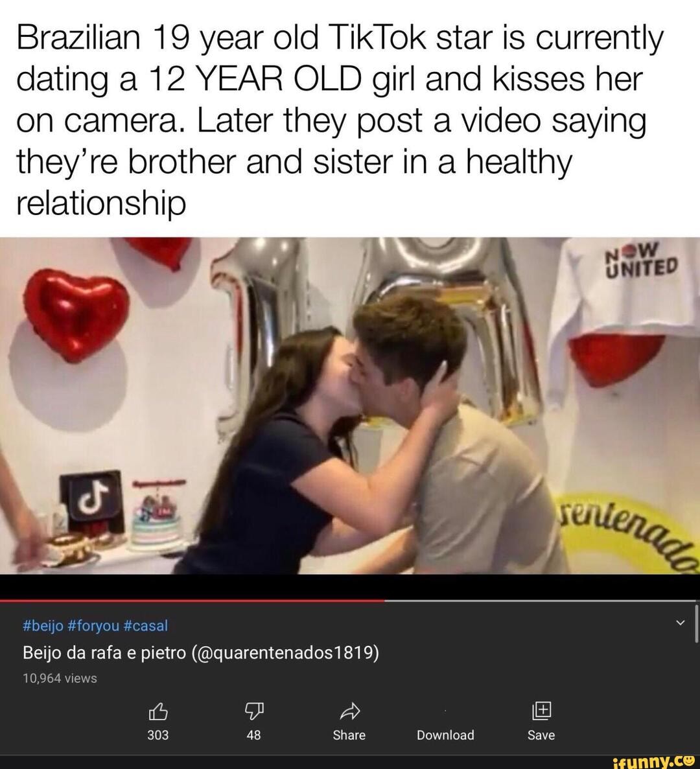Click the unplayed grey portion of progress bar
The height and width of the screenshot is (769, 700).
[x=542, y=601]
